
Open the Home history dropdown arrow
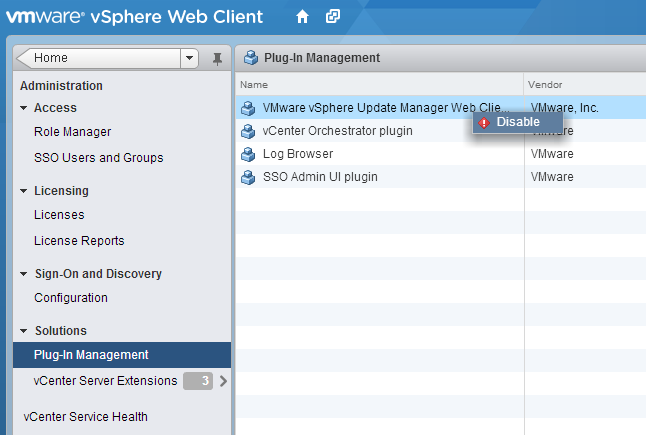tap(190, 58)
